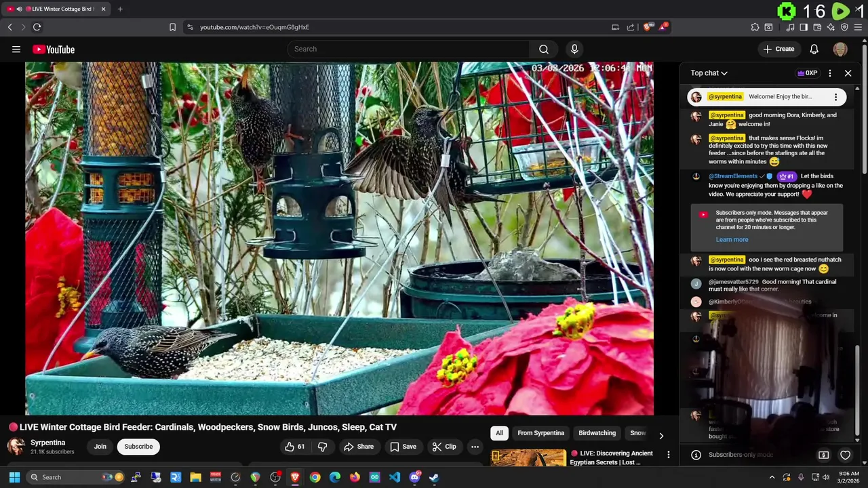Screen dimensions: 868x488
Task: Open the Syrpentina channel name
Action: click(x=47, y=443)
